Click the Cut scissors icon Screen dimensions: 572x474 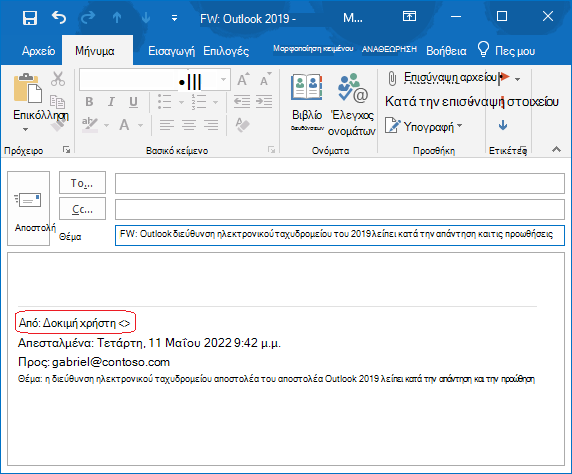[58, 79]
